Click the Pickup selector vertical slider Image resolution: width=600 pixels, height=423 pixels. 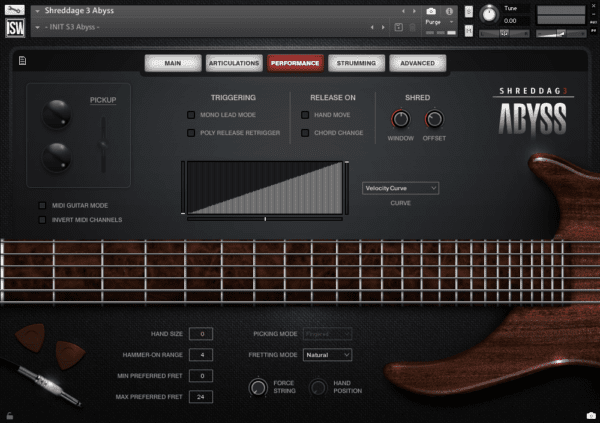[x=103, y=145]
